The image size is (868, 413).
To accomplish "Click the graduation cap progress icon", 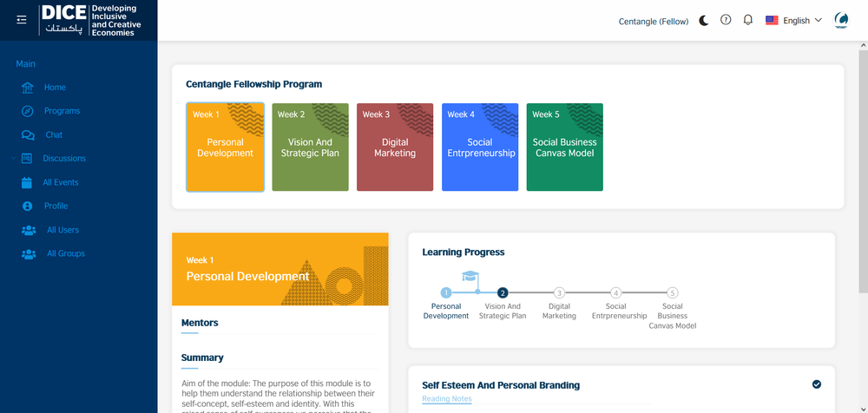I will pyautogui.click(x=470, y=276).
